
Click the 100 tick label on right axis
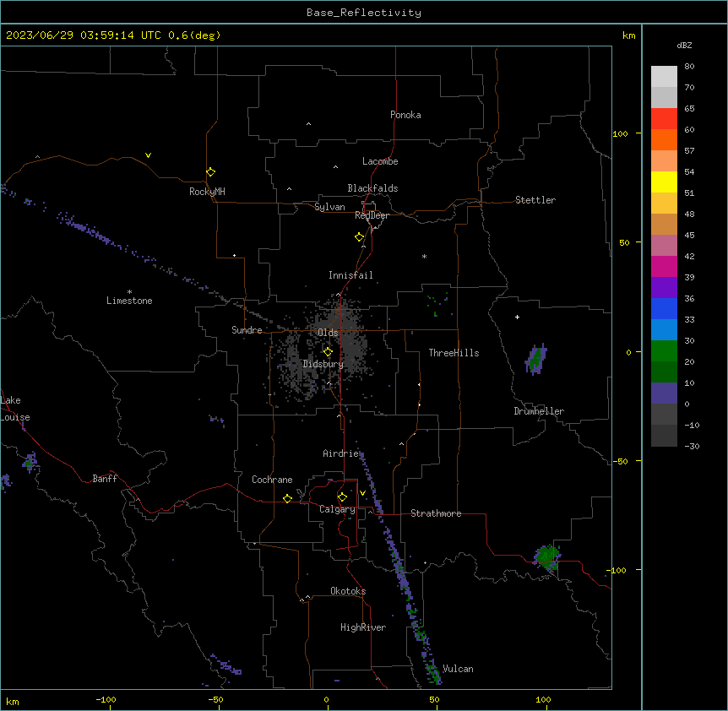[x=620, y=133]
